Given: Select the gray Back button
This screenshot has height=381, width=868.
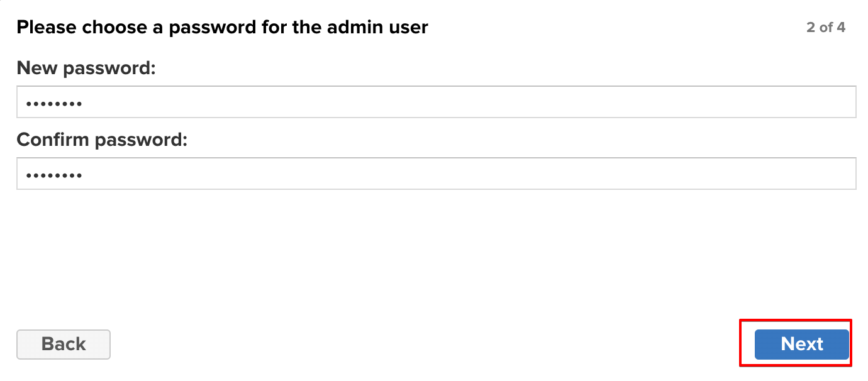Looking at the screenshot, I should point(64,344).
